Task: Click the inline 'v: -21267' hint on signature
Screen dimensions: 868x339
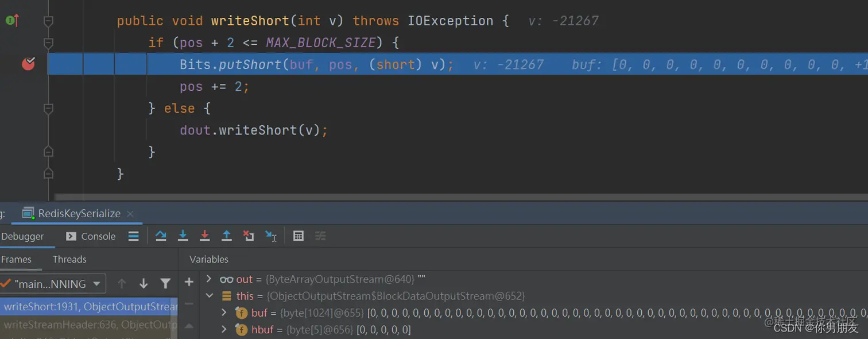Action: click(x=563, y=21)
